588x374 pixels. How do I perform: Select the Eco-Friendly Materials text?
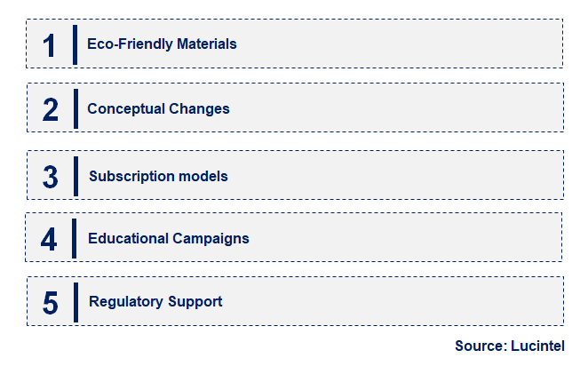pyautogui.click(x=162, y=44)
